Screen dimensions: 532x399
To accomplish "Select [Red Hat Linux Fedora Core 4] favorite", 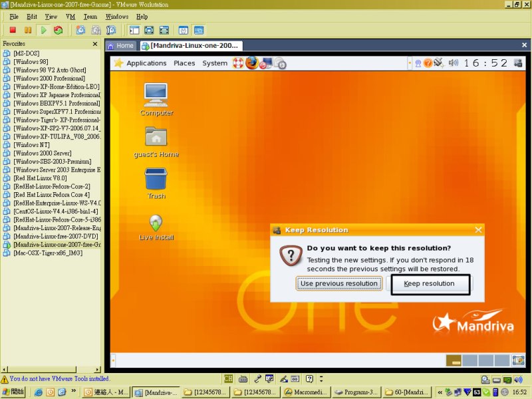I will tap(52, 195).
